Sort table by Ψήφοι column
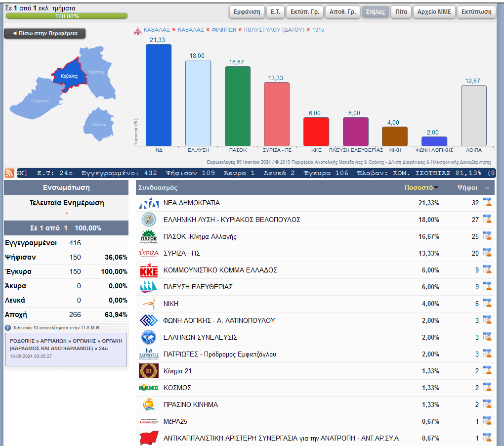The image size is (504, 446). (467, 188)
